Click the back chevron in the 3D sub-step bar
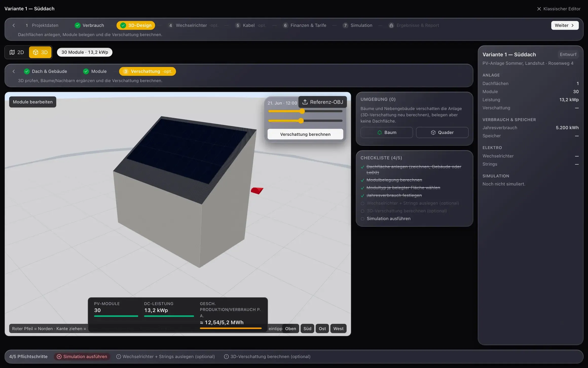This screenshot has width=588, height=368. [14, 71]
